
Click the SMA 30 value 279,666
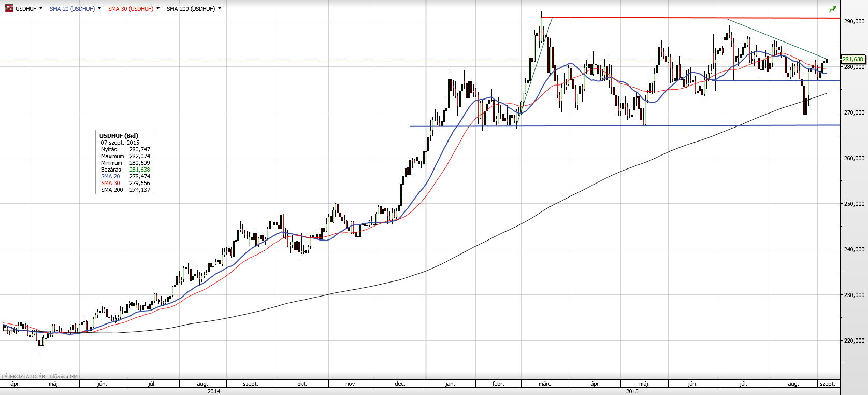(x=140, y=183)
